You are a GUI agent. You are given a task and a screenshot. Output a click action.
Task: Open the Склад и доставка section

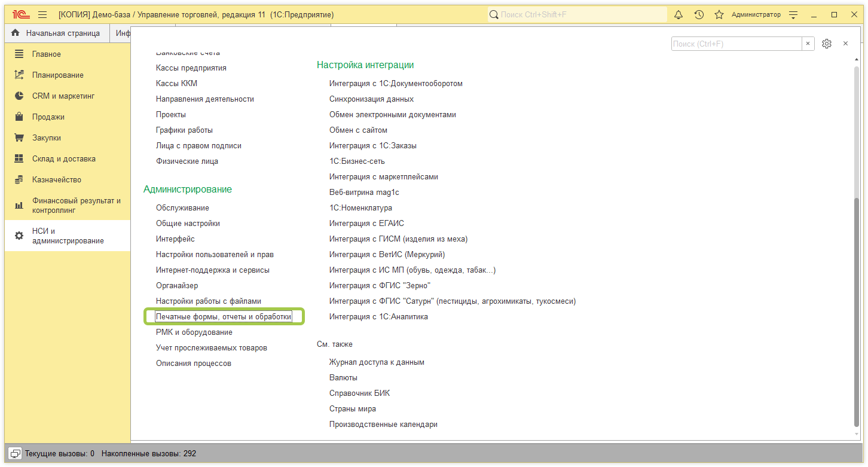(63, 159)
